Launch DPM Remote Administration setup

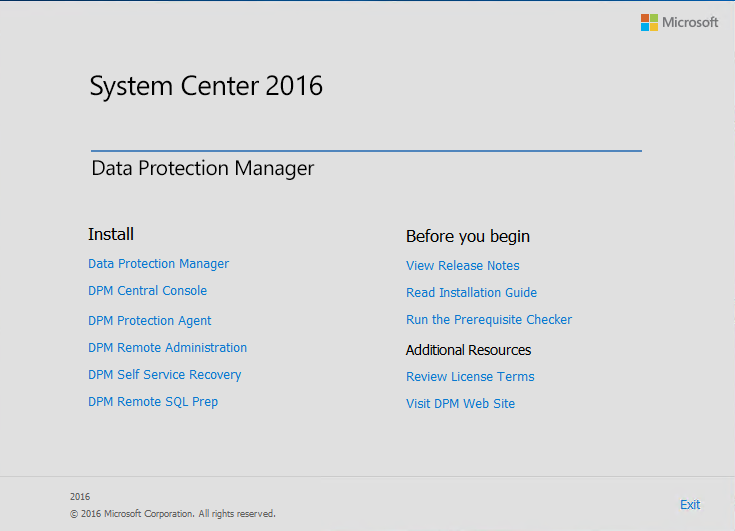click(167, 348)
